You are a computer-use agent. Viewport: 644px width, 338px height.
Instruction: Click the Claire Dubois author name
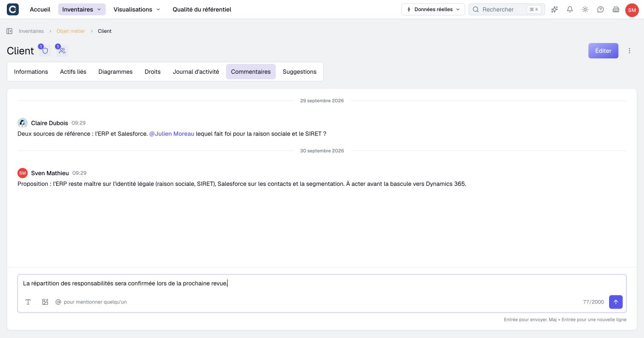(x=49, y=123)
